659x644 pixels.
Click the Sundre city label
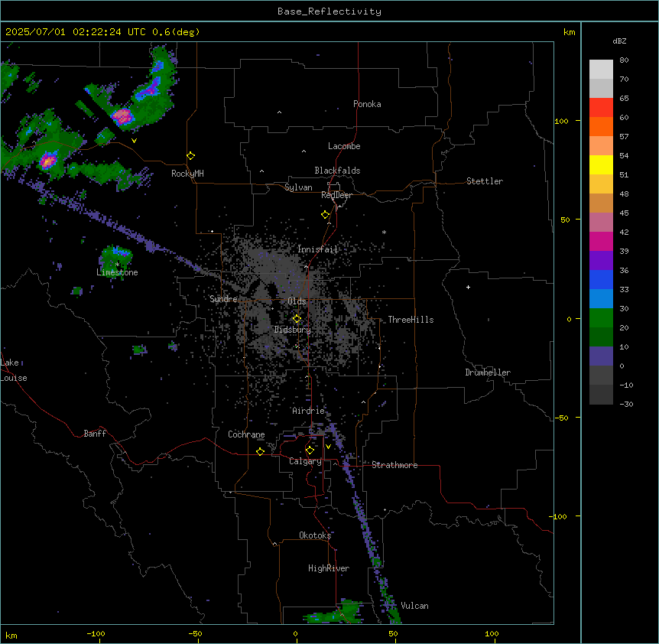[x=223, y=299]
